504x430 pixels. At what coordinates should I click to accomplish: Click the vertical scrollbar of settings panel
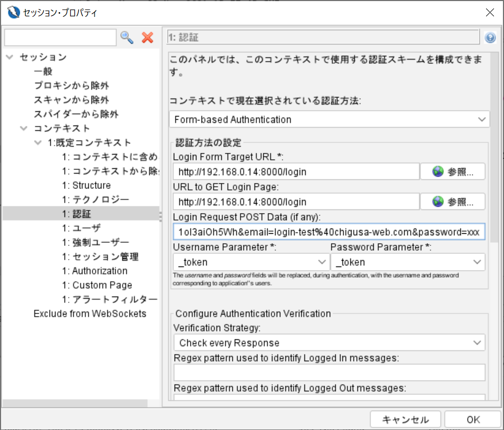click(495, 148)
